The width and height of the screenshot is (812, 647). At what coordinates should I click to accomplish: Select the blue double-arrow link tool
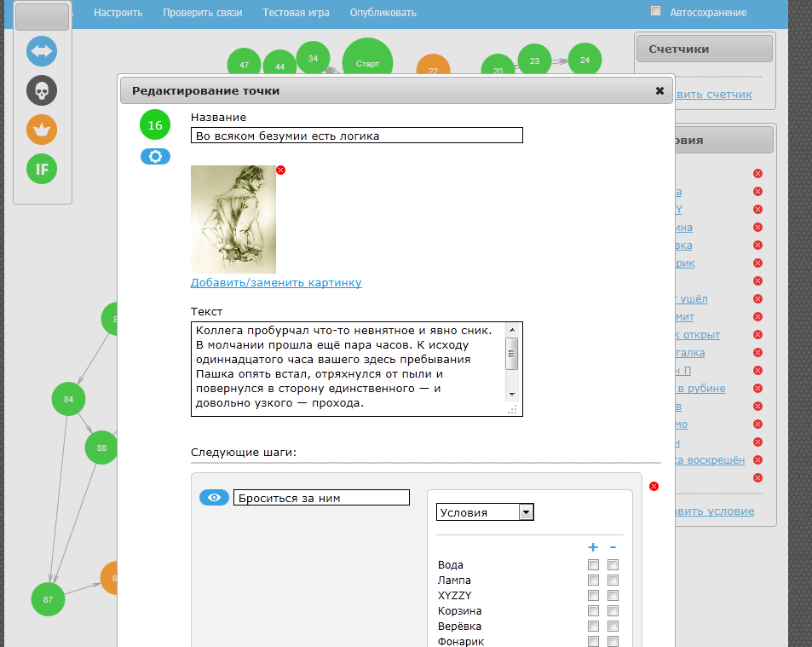(42, 51)
